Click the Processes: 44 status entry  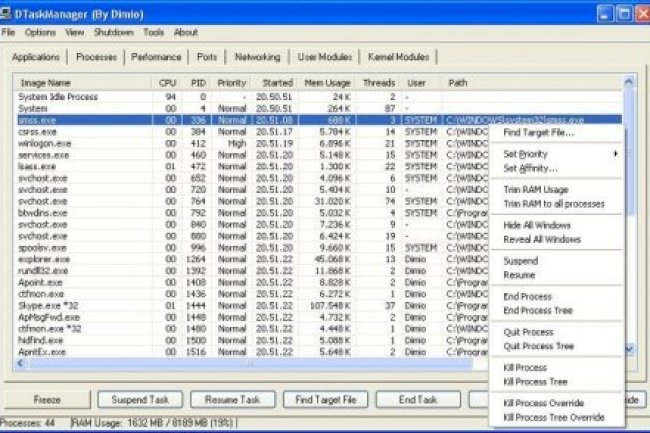27,423
